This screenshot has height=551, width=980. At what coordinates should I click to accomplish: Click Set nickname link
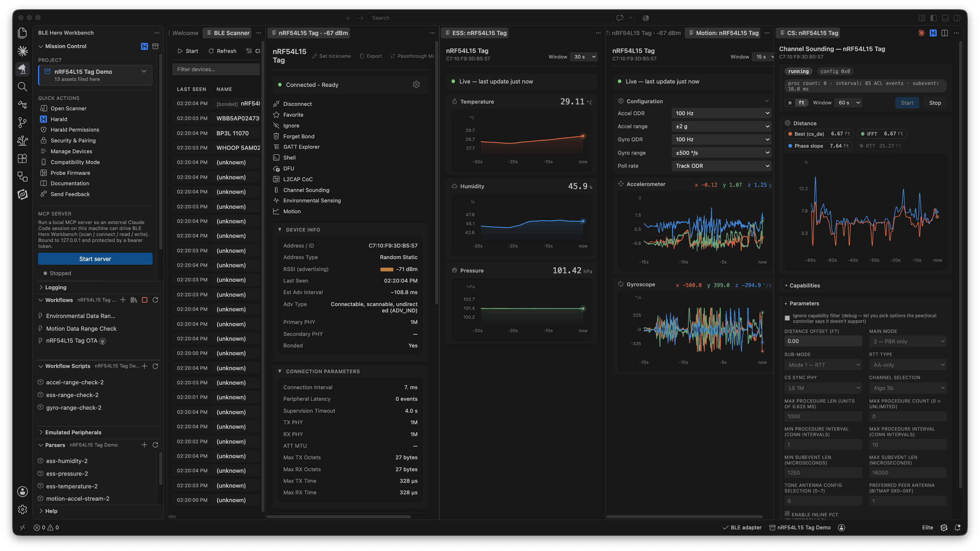click(x=332, y=56)
